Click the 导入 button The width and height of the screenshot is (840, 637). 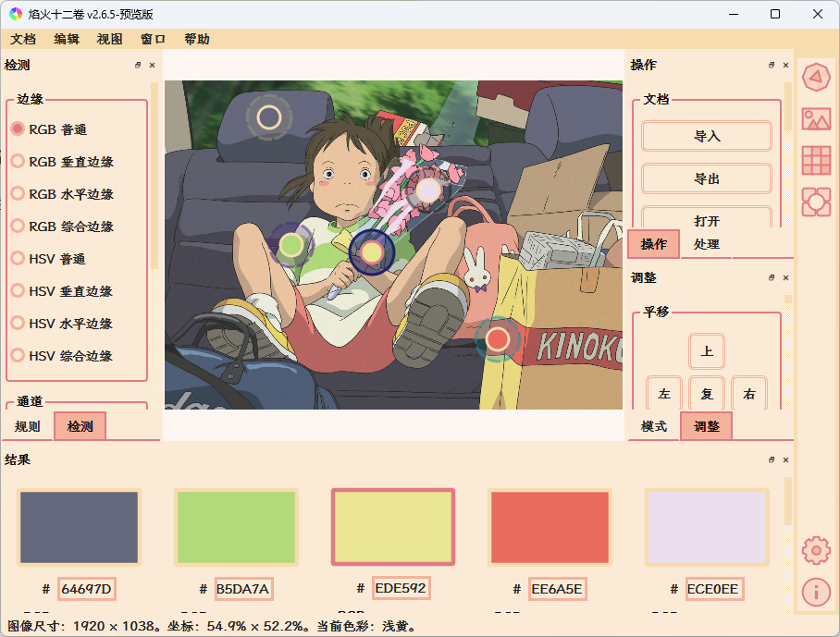pos(707,136)
